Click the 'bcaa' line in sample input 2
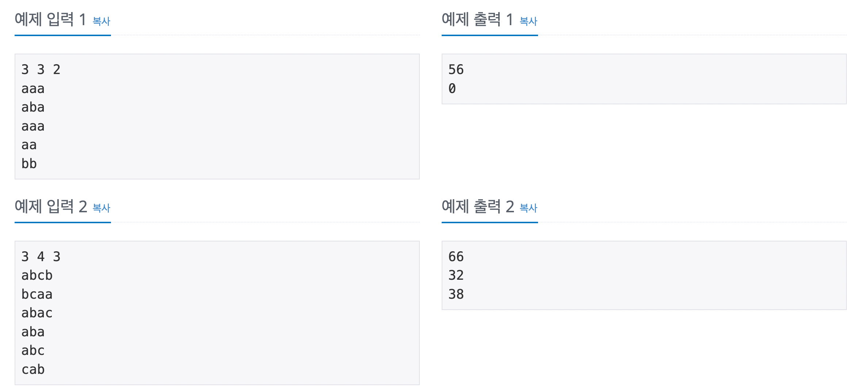Image resolution: width=868 pixels, height=391 pixels. coord(37,294)
